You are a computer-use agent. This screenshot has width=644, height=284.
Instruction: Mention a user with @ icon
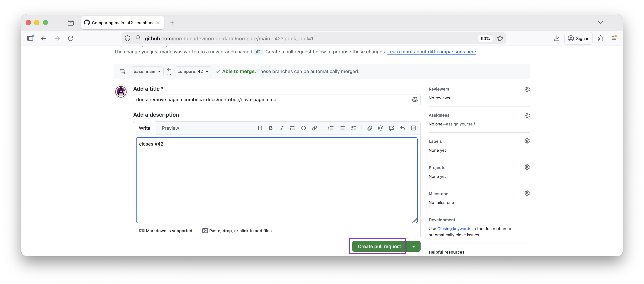(380, 128)
